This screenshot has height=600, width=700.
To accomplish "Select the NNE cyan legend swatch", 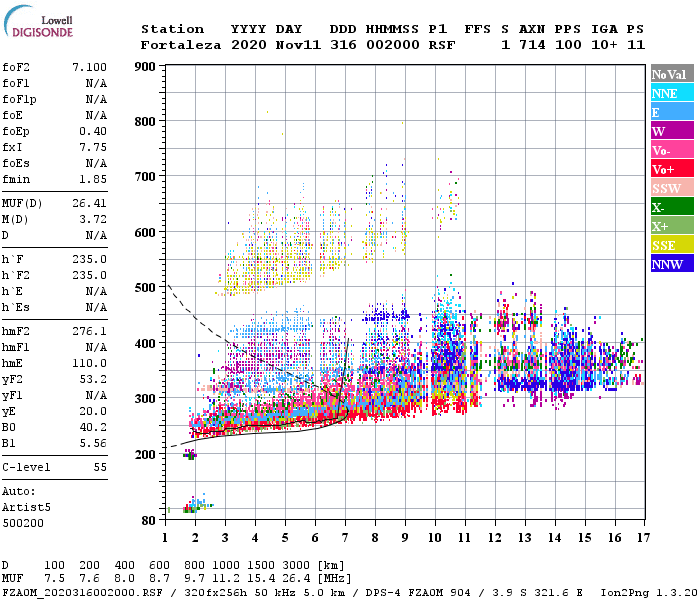I will [672, 93].
